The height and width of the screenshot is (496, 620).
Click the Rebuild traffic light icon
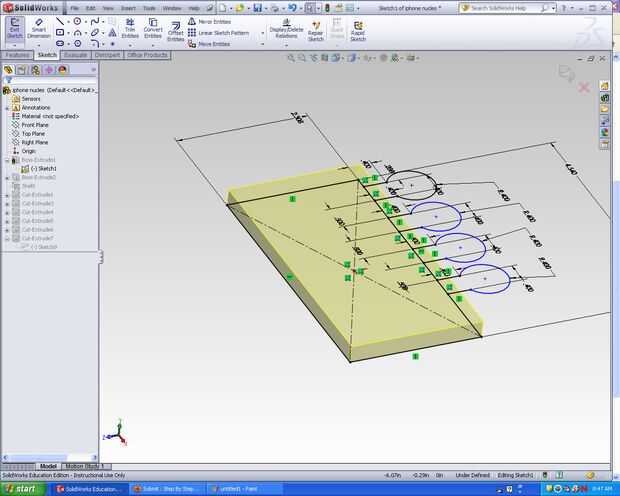(327, 8)
